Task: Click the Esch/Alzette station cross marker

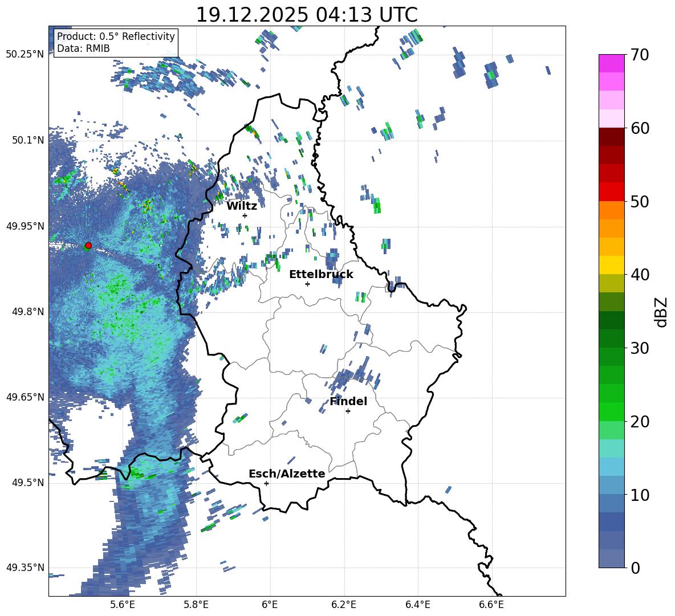Action: tap(266, 483)
